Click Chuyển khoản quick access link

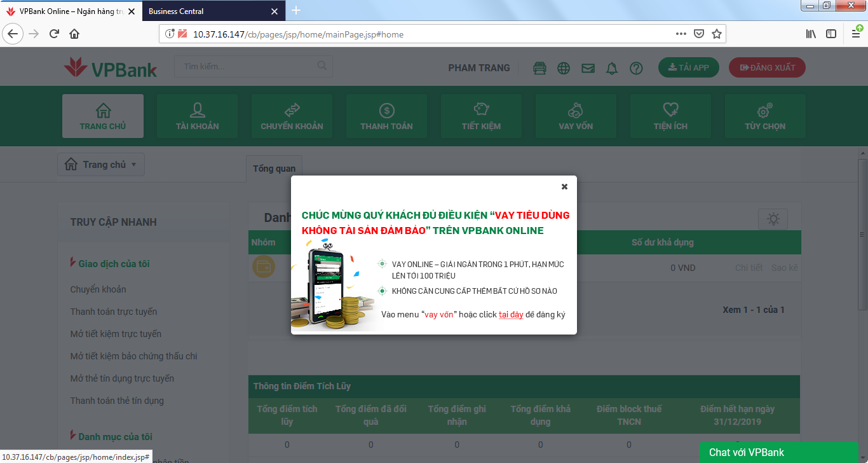(98, 289)
